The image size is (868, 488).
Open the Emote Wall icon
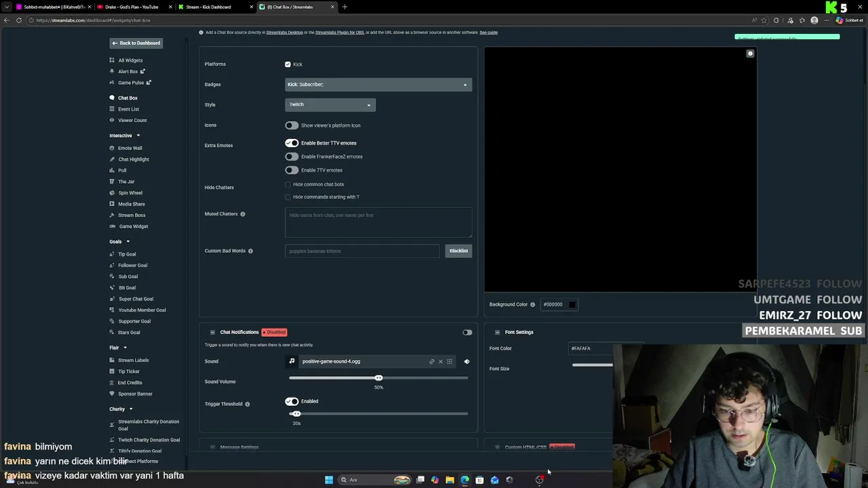point(112,148)
